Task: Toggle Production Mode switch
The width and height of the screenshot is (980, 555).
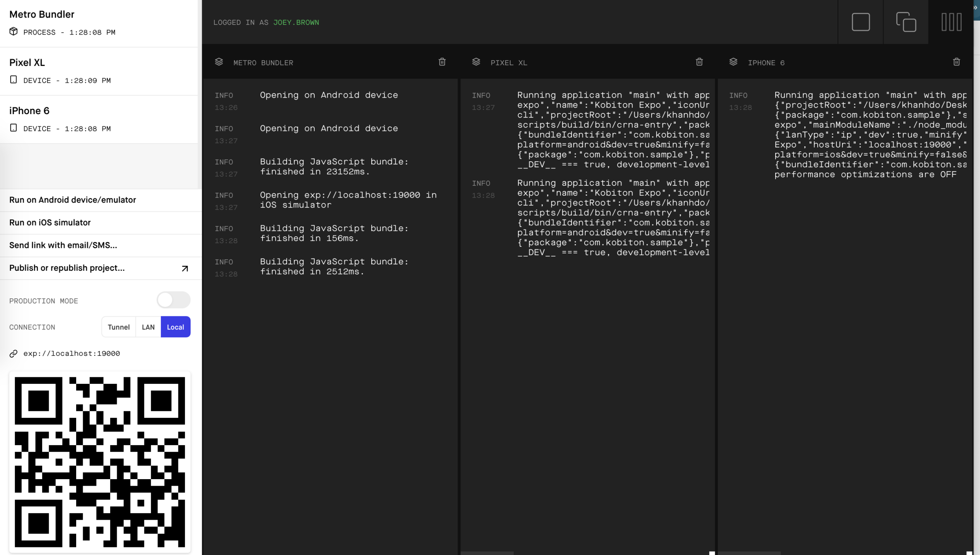Action: coord(173,300)
